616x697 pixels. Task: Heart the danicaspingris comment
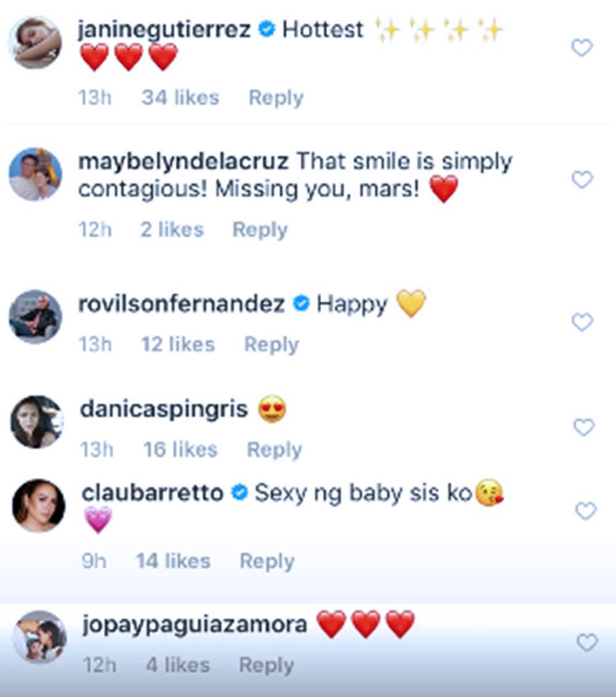(x=583, y=427)
